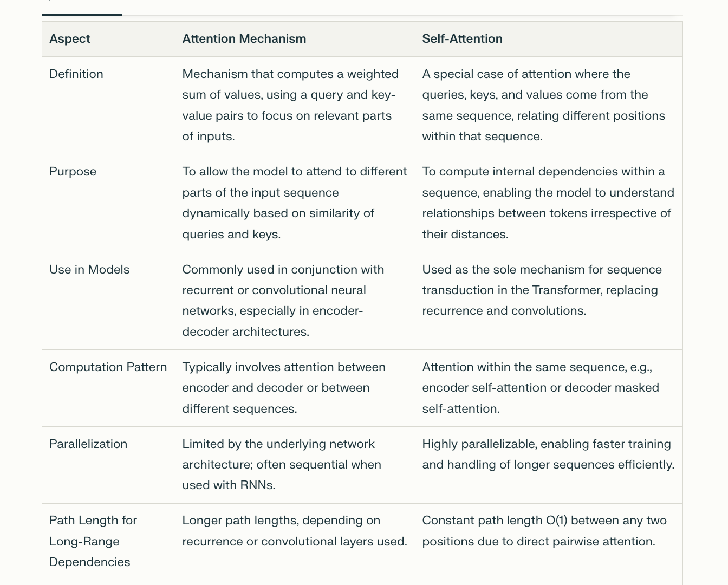The height and width of the screenshot is (585, 728).
Task: Click the cell starting 'To allow the model to attend'
Action: (x=295, y=203)
